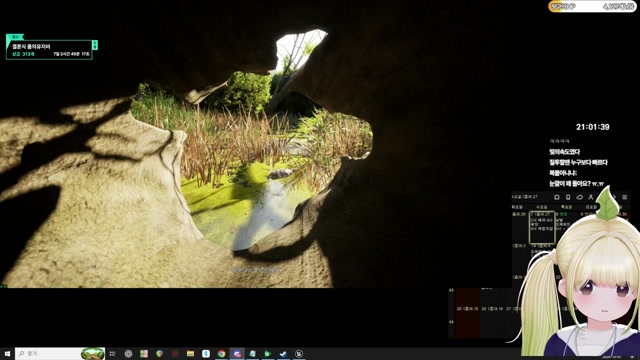The image size is (640, 360).
Task: Click the green mission overlay tag
Action: click(15, 37)
